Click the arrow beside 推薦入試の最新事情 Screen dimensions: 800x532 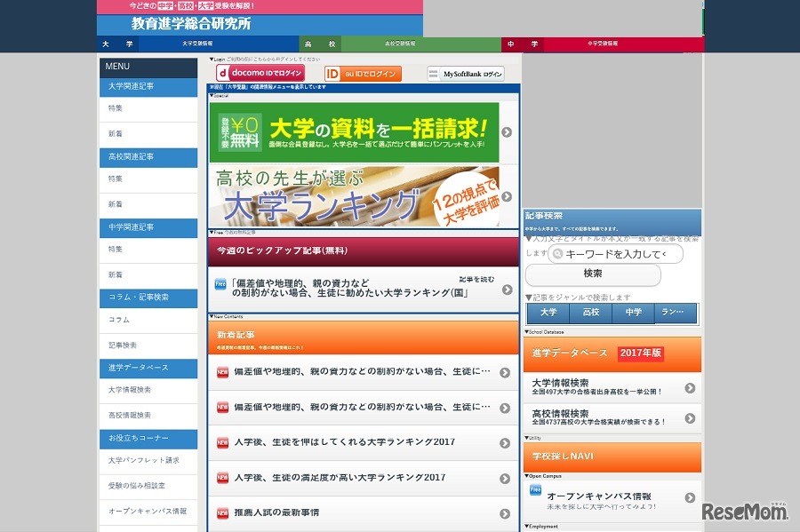(505, 514)
